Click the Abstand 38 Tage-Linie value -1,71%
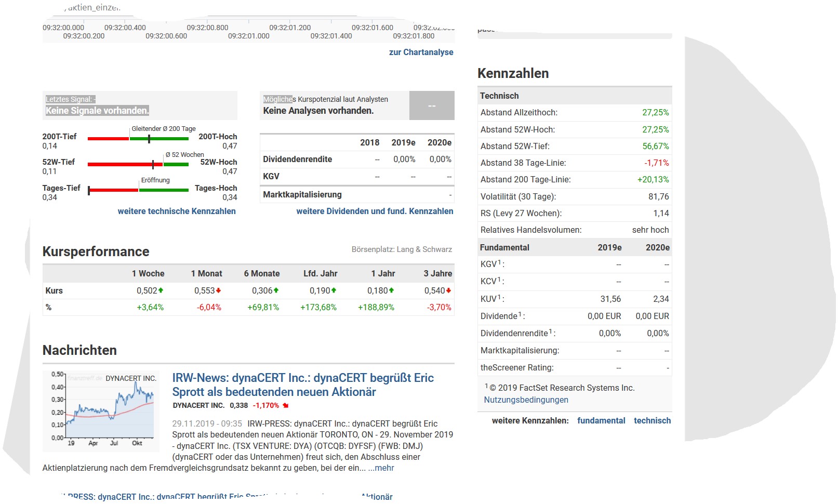Screen dimensions: 838x504 [x=657, y=163]
